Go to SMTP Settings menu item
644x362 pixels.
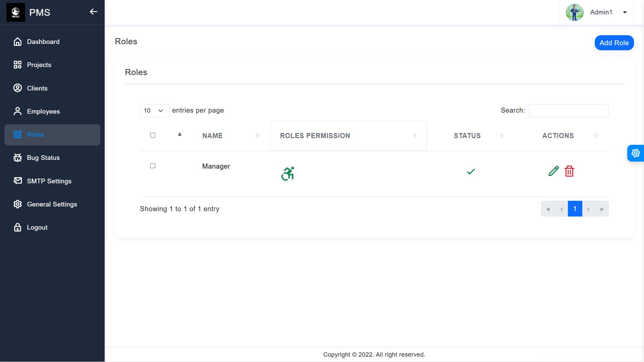pos(49,181)
